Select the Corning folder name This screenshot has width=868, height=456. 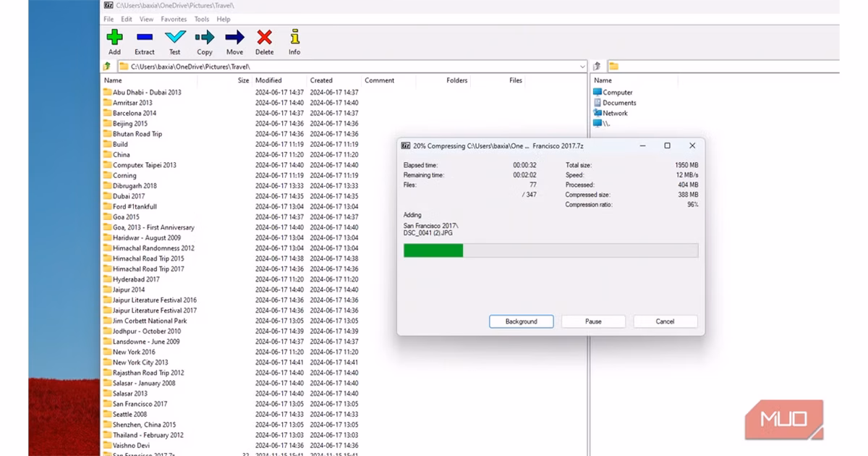pyautogui.click(x=124, y=175)
